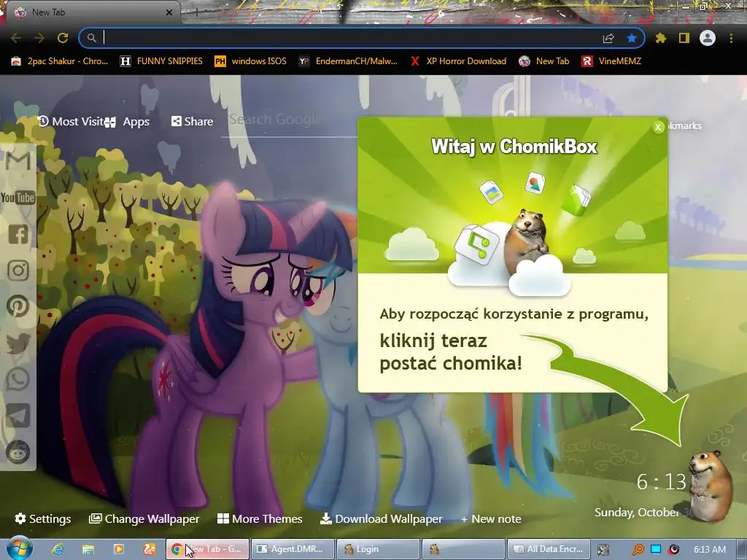Open new tab Settings
Image resolution: width=747 pixels, height=560 pixels.
tap(43, 518)
